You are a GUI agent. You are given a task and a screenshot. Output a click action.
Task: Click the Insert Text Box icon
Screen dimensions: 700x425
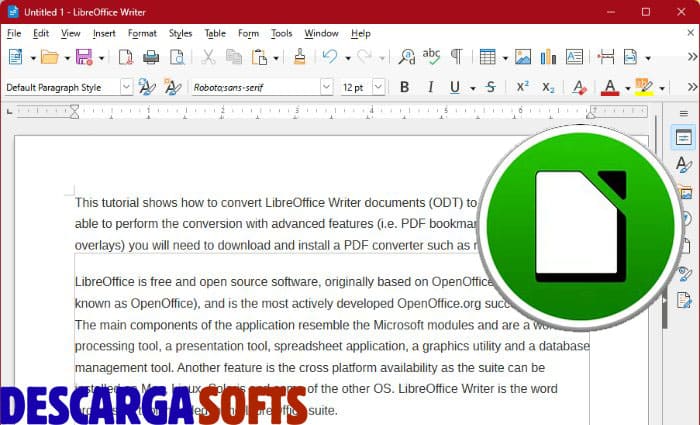[x=574, y=57]
